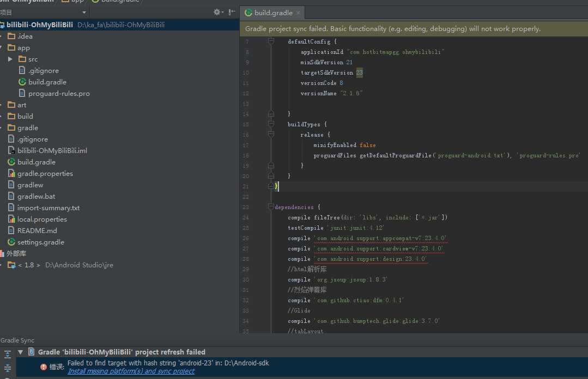Viewport: 588px width, 379px height.
Task: Click the 外部库 library icon
Action: (x=2, y=254)
